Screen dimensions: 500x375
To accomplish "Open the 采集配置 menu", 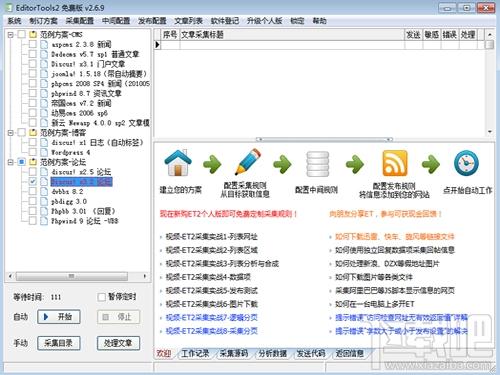I will [x=80, y=21].
